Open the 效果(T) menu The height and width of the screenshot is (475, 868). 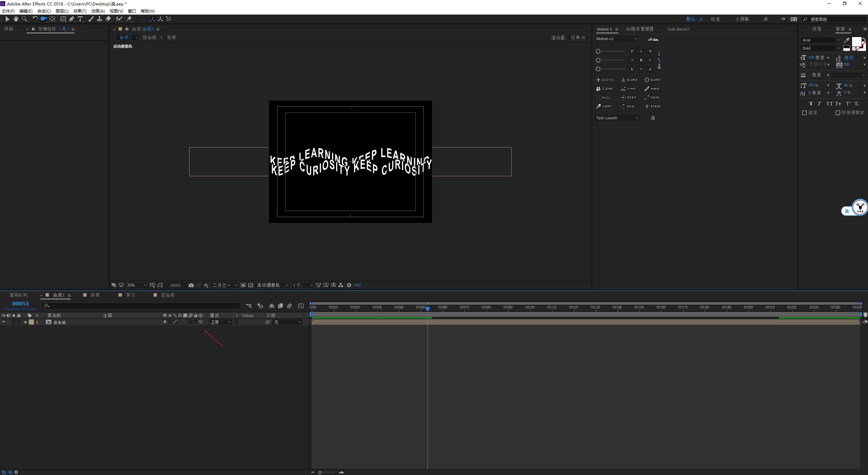point(80,11)
